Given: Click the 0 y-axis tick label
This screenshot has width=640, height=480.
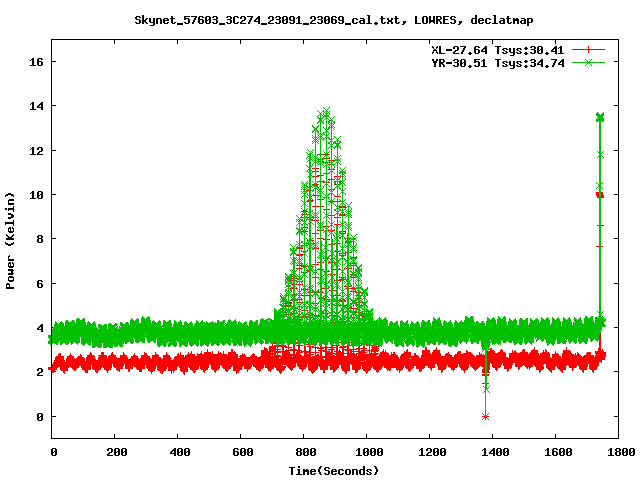Looking at the screenshot, I should coord(40,416).
